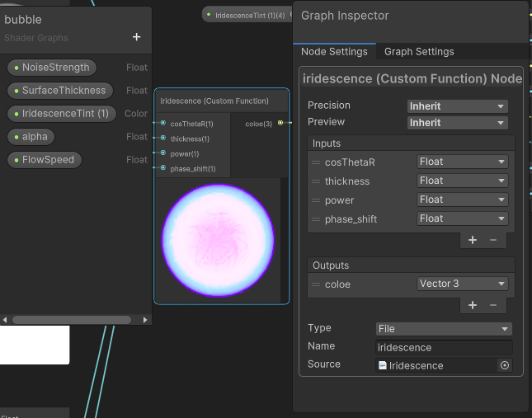Add a new input with Inputs plus icon
Viewport: 532px width, 418px height.
click(x=473, y=239)
